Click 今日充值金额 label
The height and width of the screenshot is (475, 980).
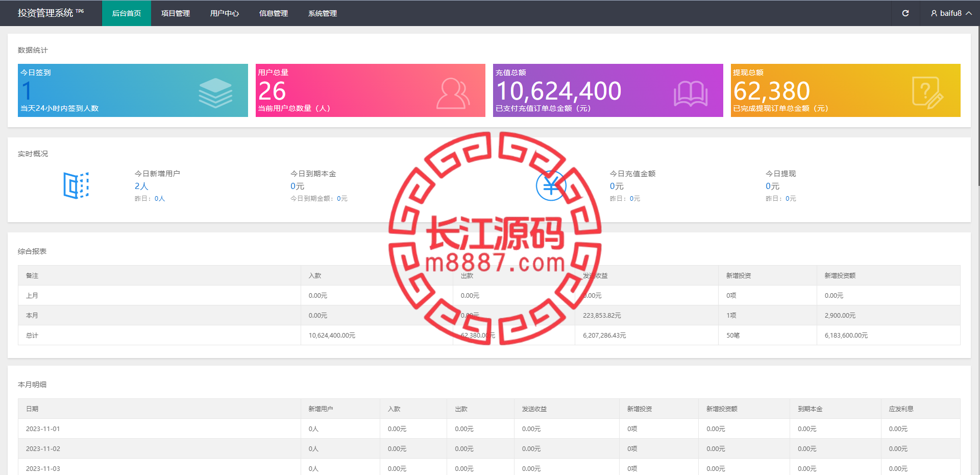point(633,174)
